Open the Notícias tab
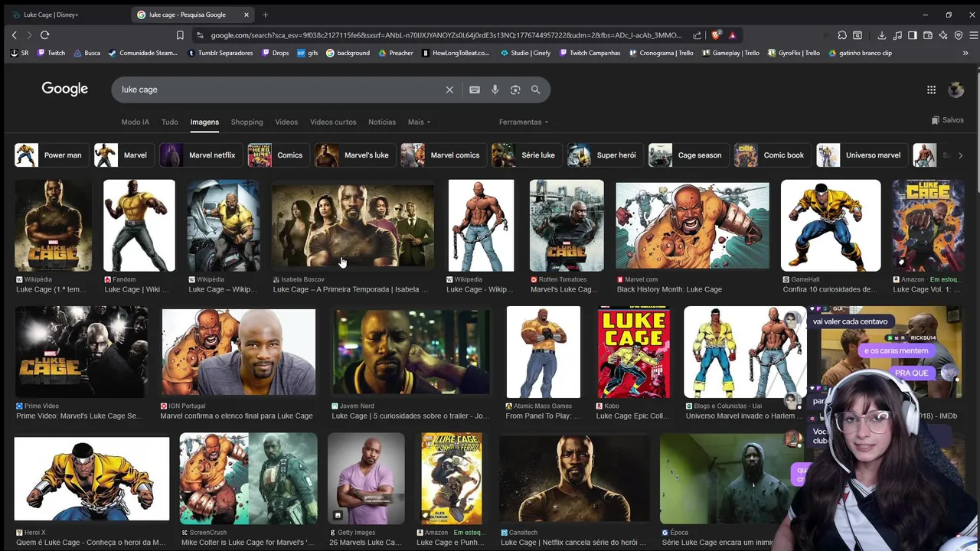 382,122
